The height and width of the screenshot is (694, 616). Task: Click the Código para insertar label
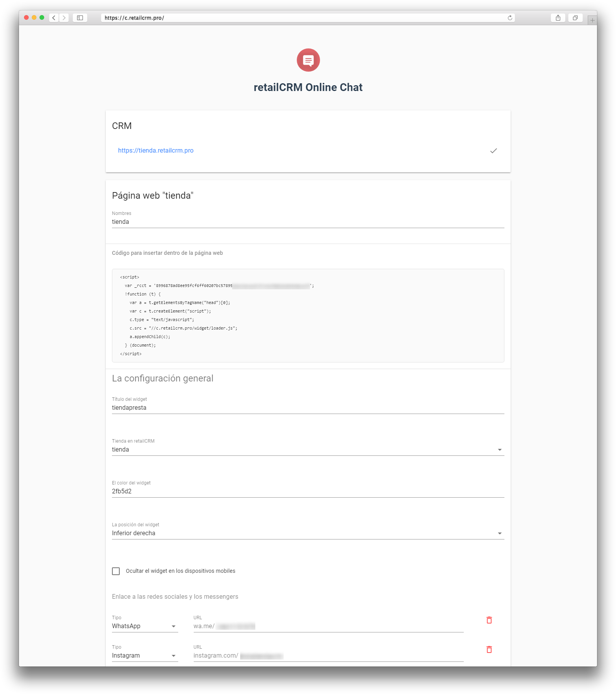(167, 253)
